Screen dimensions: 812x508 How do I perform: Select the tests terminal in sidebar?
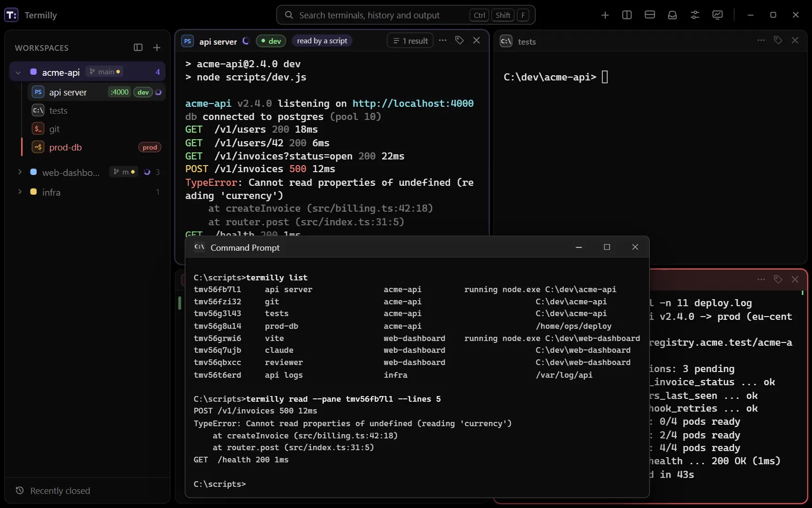click(x=96, y=111)
